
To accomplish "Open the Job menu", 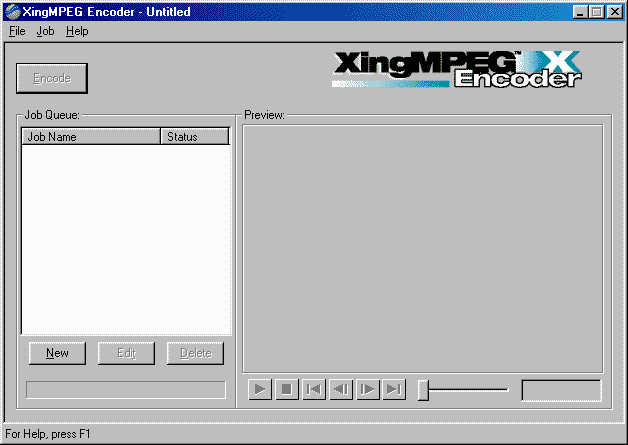I will (46, 31).
